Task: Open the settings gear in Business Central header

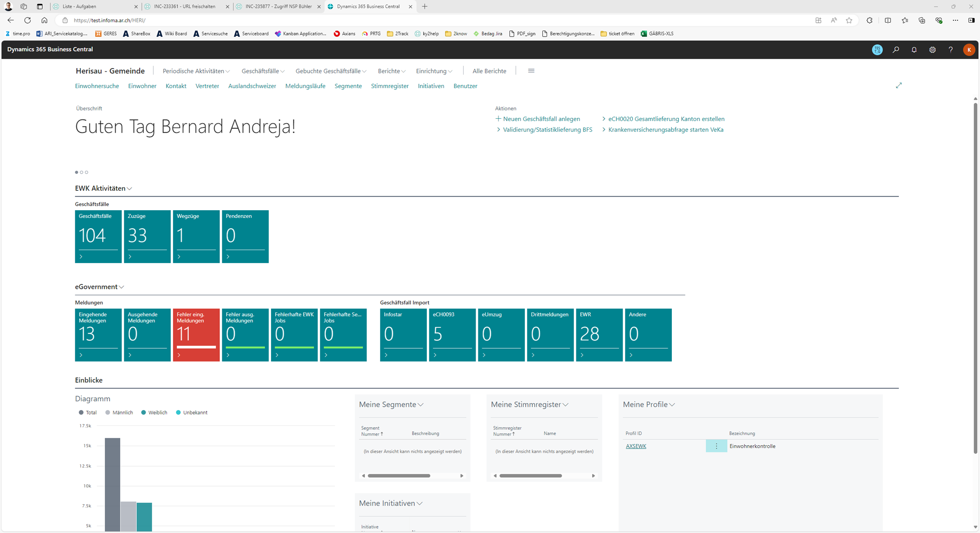Action: click(932, 50)
